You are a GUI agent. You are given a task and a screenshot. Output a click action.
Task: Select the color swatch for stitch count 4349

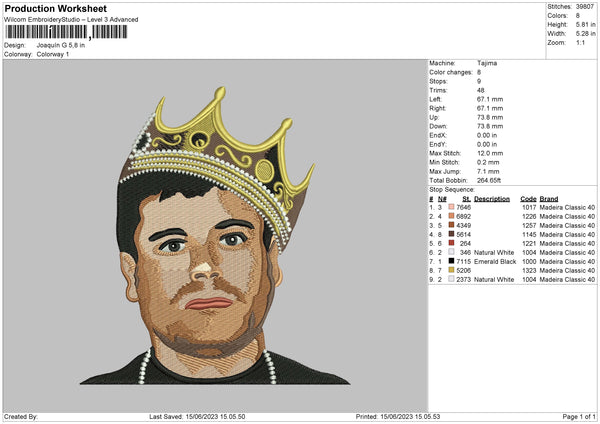(x=452, y=225)
